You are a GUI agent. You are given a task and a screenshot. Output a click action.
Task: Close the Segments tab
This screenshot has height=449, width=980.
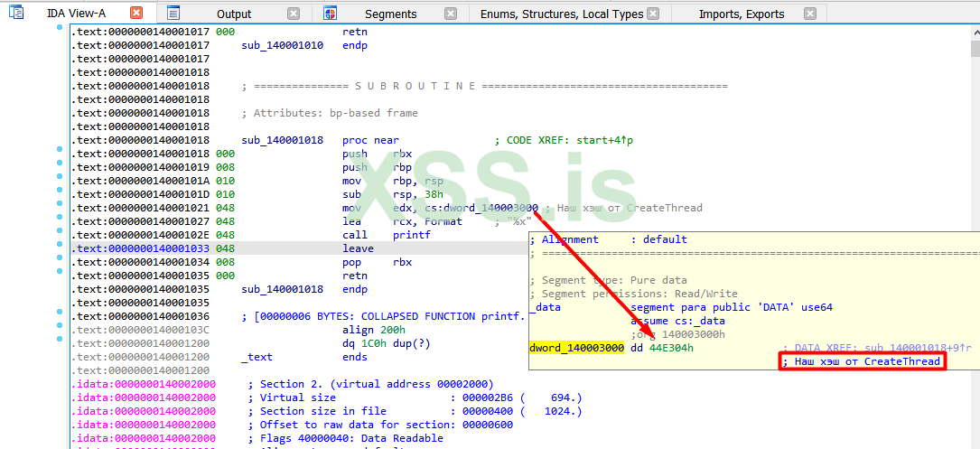point(451,14)
